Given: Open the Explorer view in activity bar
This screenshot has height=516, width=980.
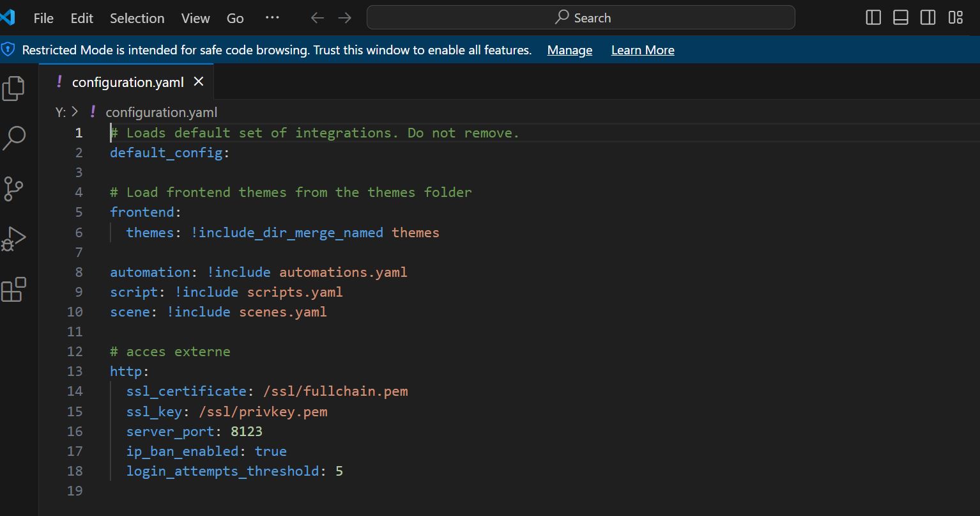Looking at the screenshot, I should click(13, 88).
